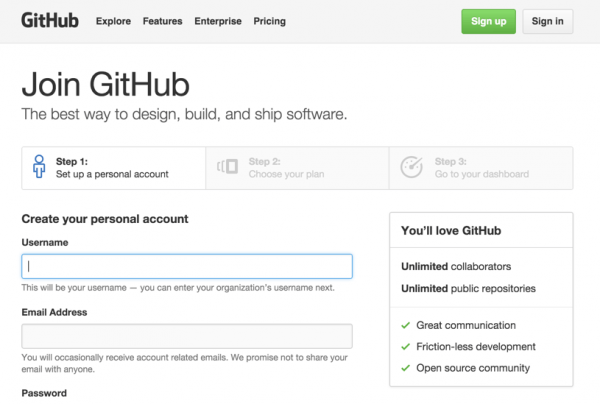Open the Explore navigation link
This screenshot has height=404, width=600.
[113, 21]
